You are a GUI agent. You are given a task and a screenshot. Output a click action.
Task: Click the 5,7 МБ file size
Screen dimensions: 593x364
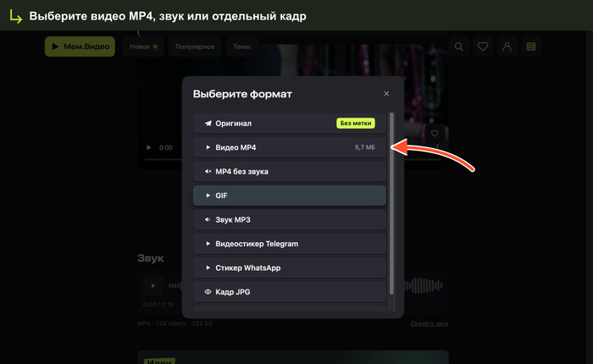[x=365, y=147]
